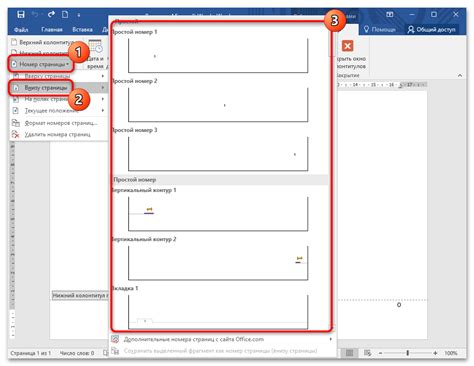
Task: Switch to the Вставка ribbon tab
Action: 82,29
